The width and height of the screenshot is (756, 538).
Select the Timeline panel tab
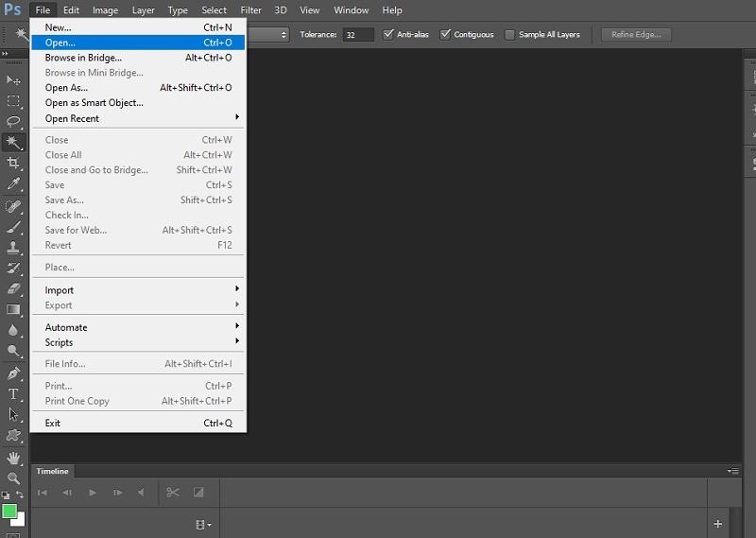click(x=53, y=471)
